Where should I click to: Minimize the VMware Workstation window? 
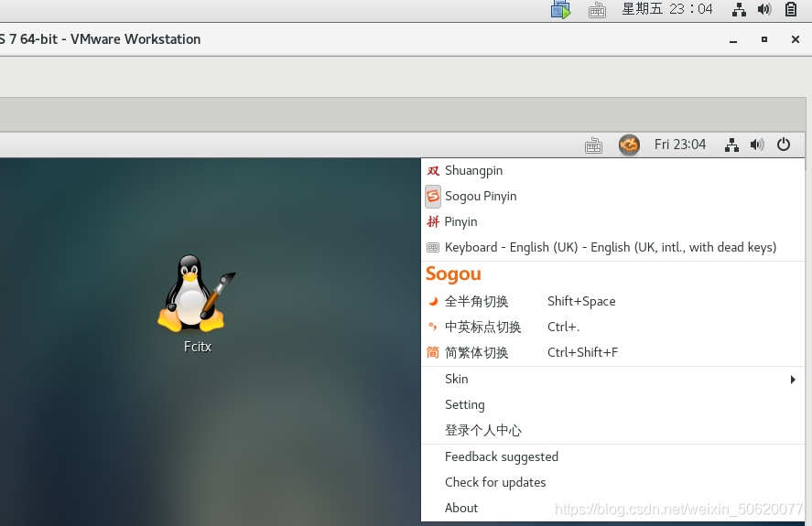733,40
